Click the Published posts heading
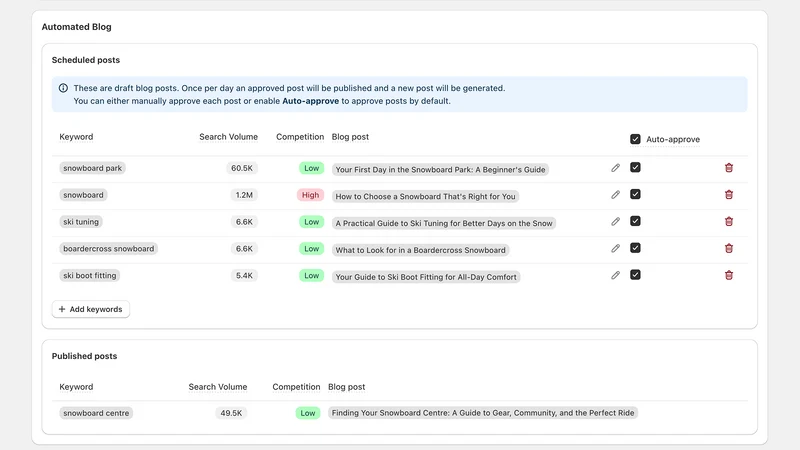800x450 pixels. click(x=84, y=356)
